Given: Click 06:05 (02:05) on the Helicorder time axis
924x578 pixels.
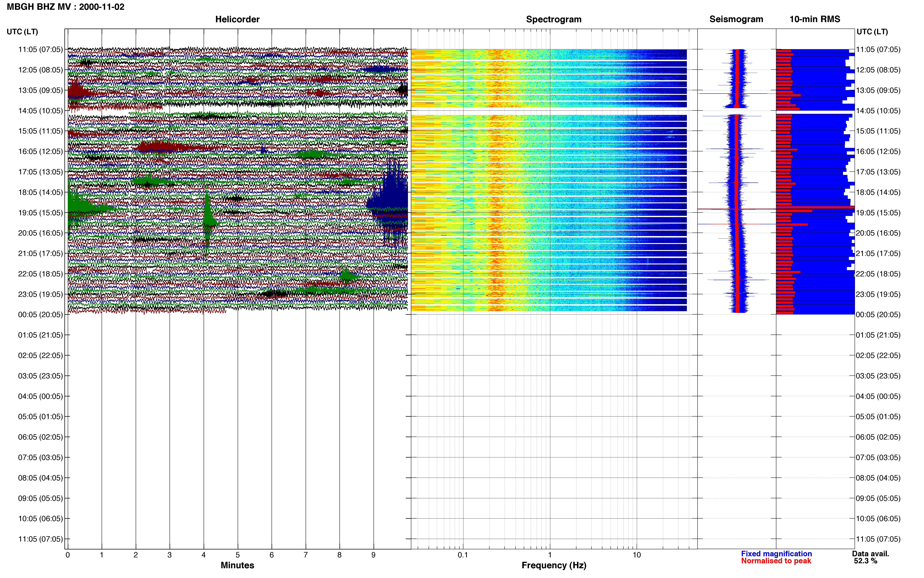Looking at the screenshot, I should [x=41, y=437].
